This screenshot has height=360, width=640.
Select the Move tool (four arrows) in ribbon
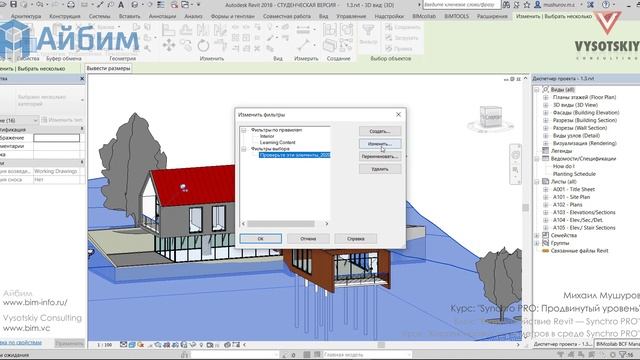tap(169, 45)
